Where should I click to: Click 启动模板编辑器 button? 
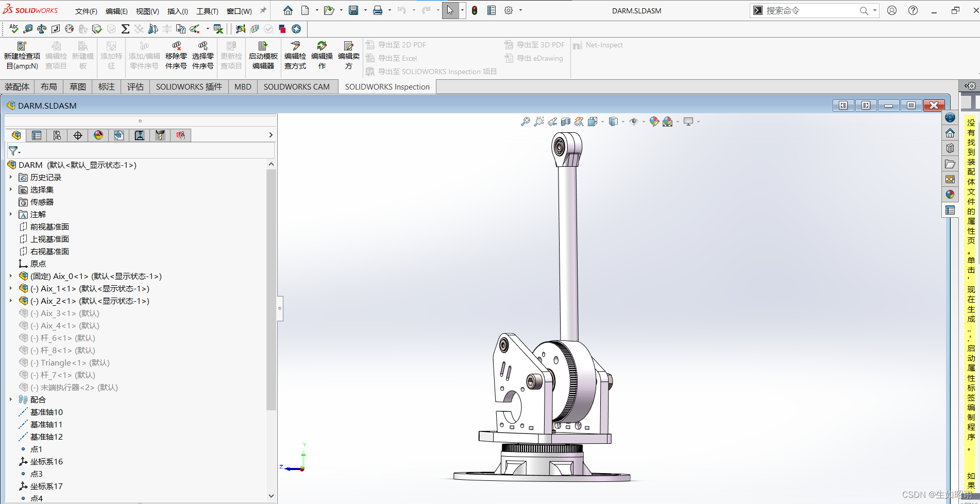(x=263, y=56)
